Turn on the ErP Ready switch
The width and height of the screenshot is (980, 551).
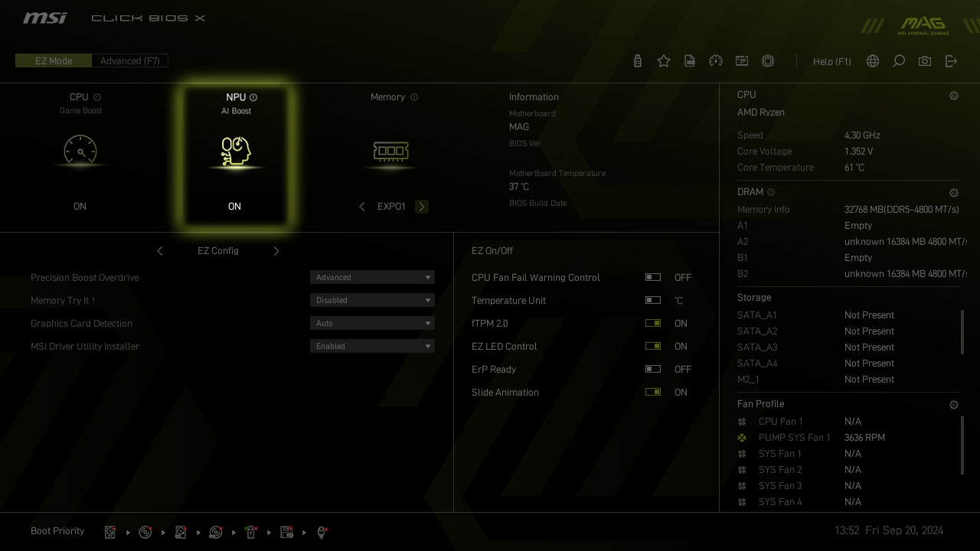653,370
